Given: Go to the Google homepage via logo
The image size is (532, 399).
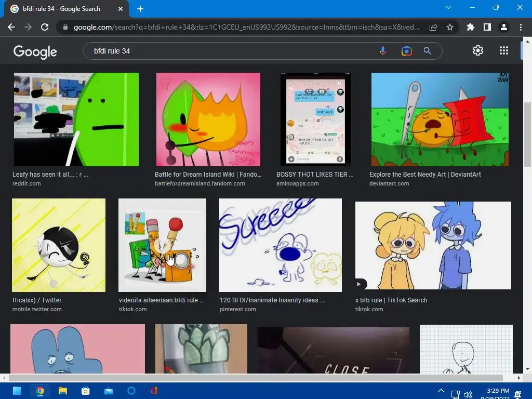Looking at the screenshot, I should click(35, 51).
